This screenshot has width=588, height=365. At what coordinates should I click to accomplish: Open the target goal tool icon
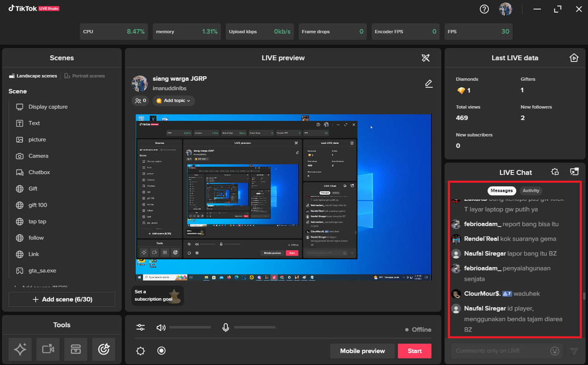pos(104,349)
